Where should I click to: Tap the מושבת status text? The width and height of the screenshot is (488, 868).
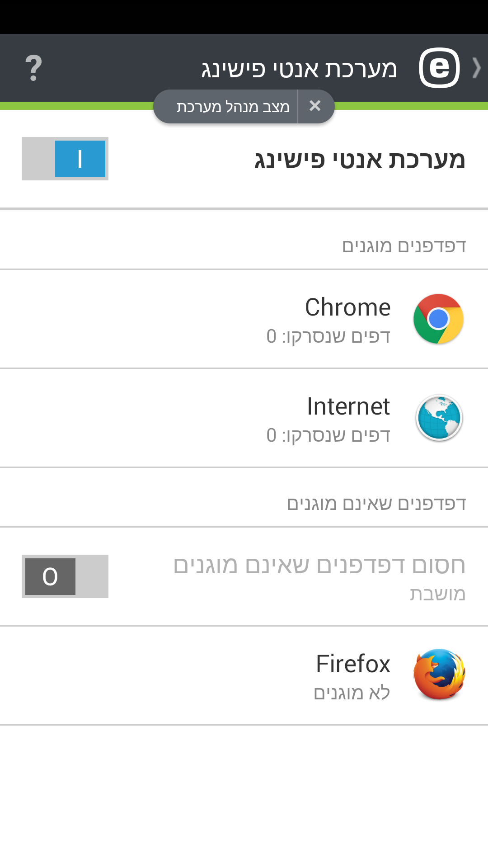(437, 594)
